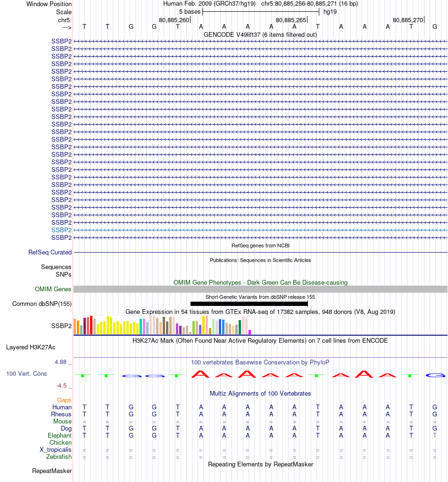The image size is (448, 482).
Task: Click the dark green GTEx expression bar
Action: coord(240,327)
